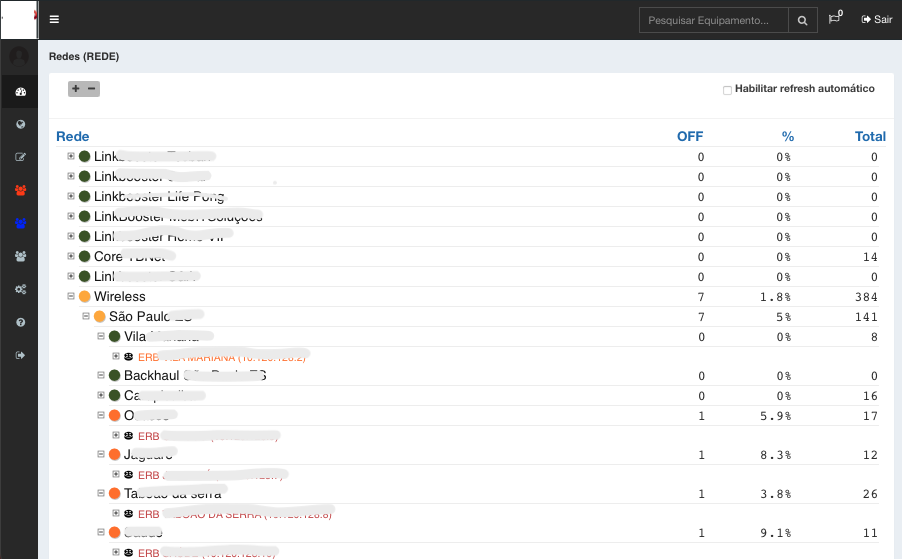Enable the Habilitar refresh automático checkbox
Screen dimensions: 902x559
pyautogui.click(x=728, y=90)
